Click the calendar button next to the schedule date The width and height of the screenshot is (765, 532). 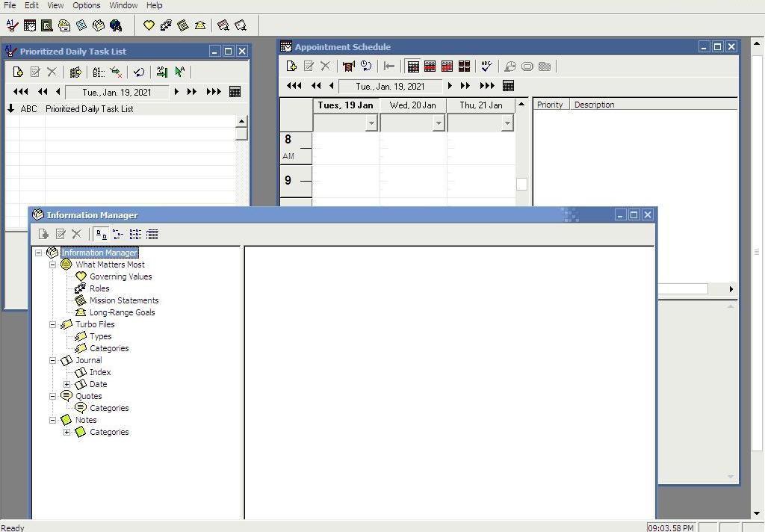coord(509,85)
